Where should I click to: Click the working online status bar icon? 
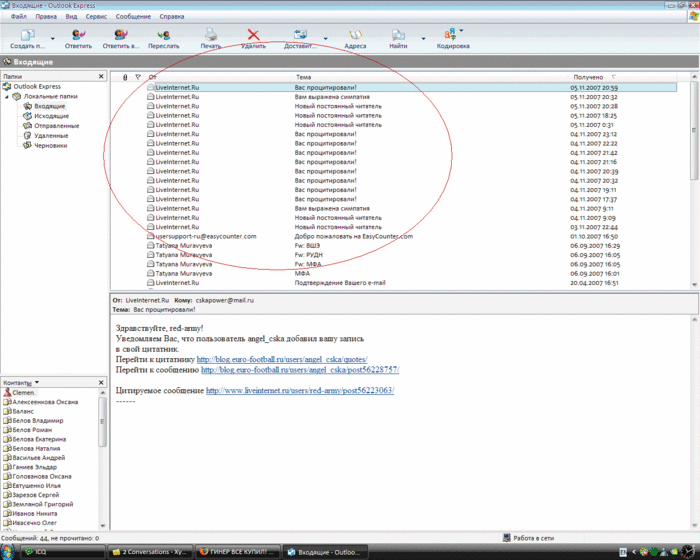click(507, 538)
